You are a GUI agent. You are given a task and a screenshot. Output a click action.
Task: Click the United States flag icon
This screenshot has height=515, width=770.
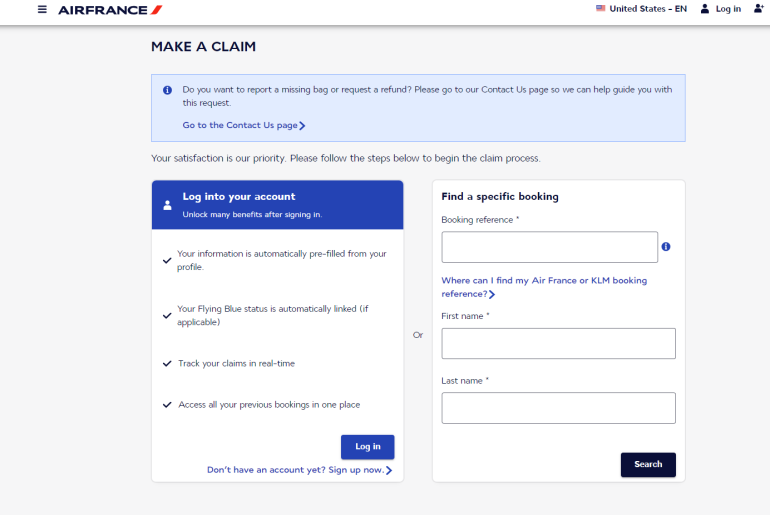tap(601, 9)
